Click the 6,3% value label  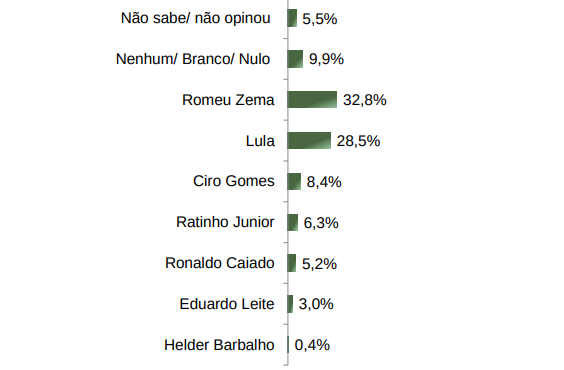point(321,223)
